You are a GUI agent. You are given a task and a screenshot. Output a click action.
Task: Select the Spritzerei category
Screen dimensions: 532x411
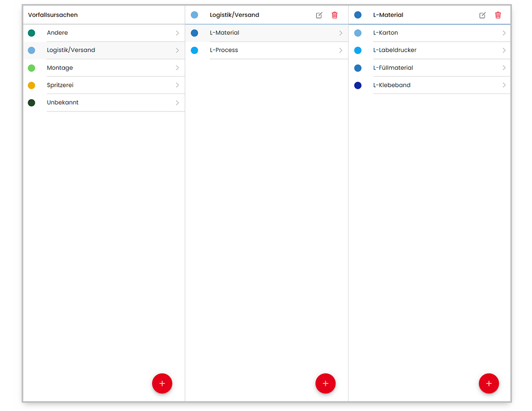click(60, 85)
